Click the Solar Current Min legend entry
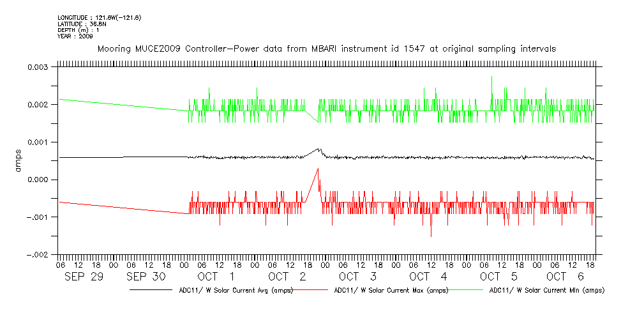 (546, 291)
